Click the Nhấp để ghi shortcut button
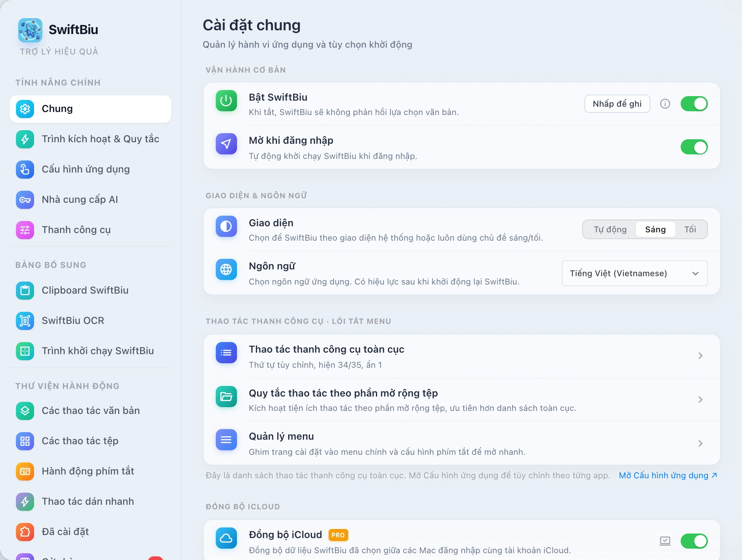Screen dimensions: 742x560 (x=617, y=104)
